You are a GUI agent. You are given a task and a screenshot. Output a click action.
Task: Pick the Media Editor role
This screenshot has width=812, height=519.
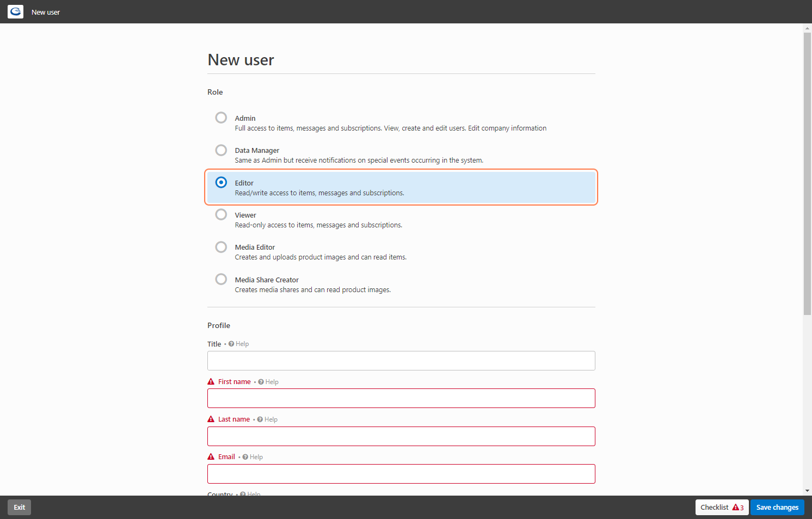[221, 247]
